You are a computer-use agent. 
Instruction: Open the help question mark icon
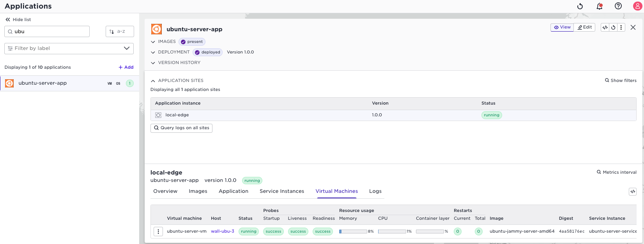[x=618, y=6]
